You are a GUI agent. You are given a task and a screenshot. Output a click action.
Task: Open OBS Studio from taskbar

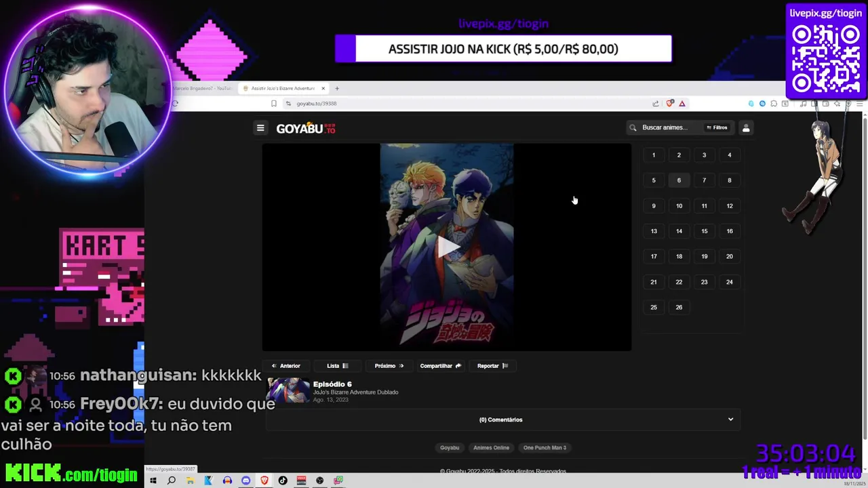coord(320,481)
